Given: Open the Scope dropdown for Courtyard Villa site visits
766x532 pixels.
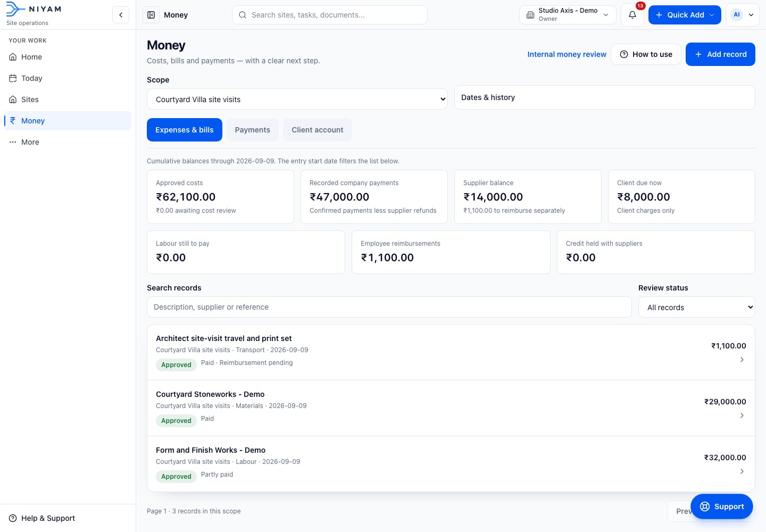Looking at the screenshot, I should 297,99.
